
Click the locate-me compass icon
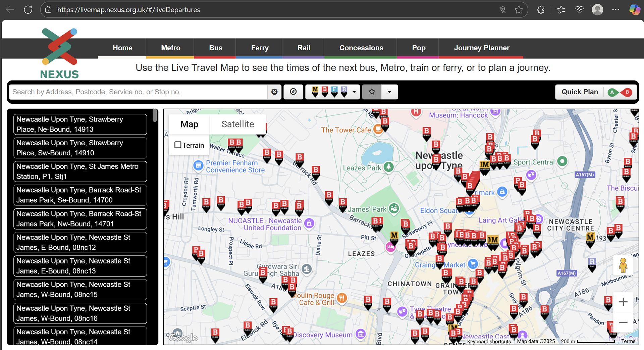(293, 92)
